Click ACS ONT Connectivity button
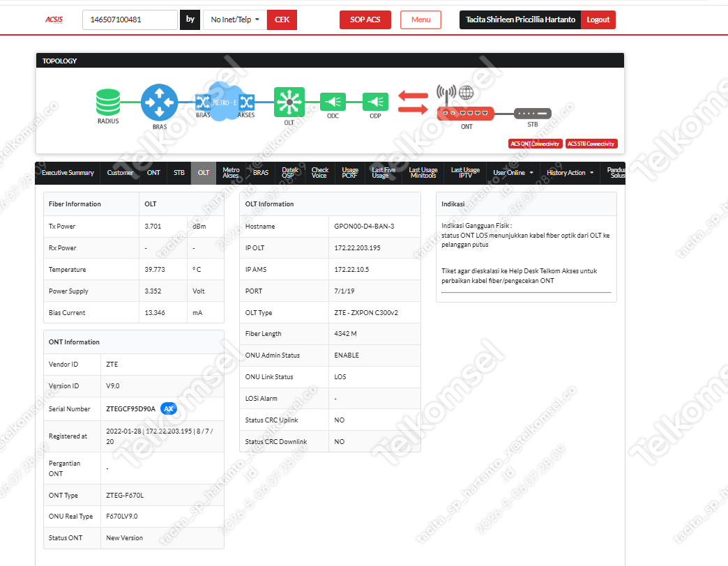 (536, 144)
